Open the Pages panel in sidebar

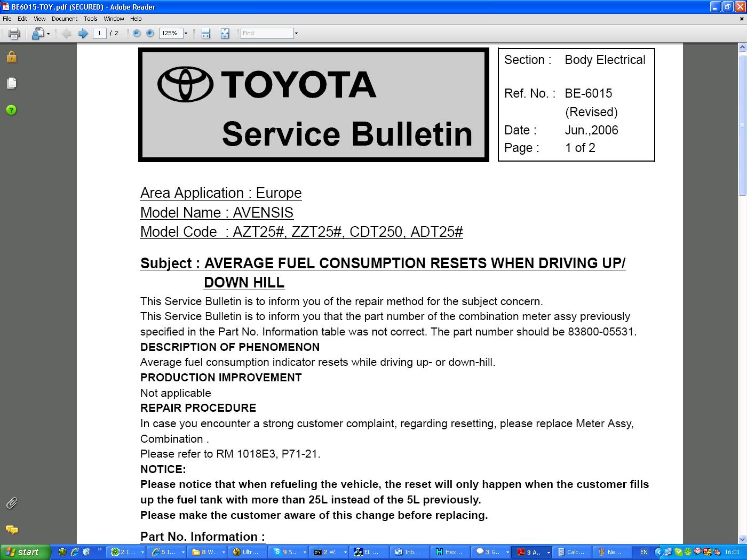pyautogui.click(x=11, y=83)
